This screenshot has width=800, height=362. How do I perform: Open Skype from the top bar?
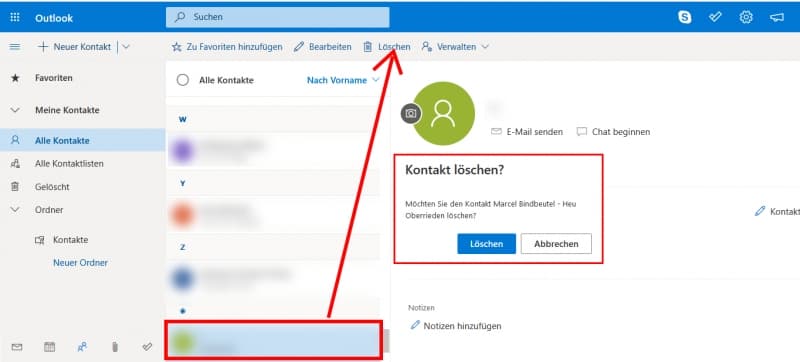point(685,17)
